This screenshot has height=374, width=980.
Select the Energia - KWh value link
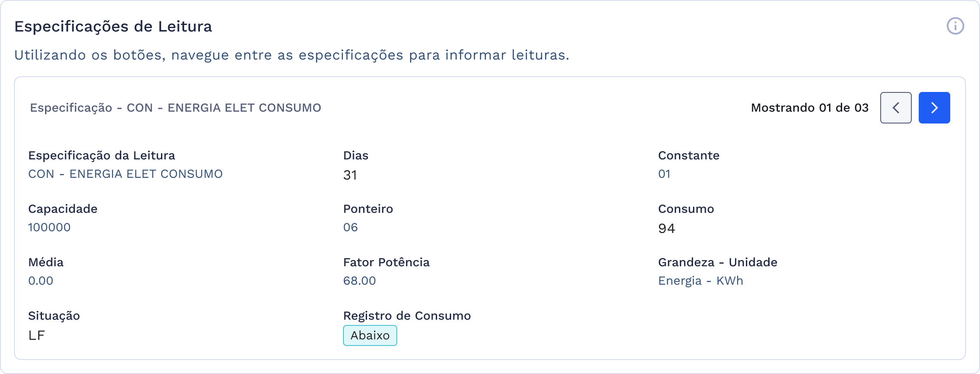click(700, 280)
